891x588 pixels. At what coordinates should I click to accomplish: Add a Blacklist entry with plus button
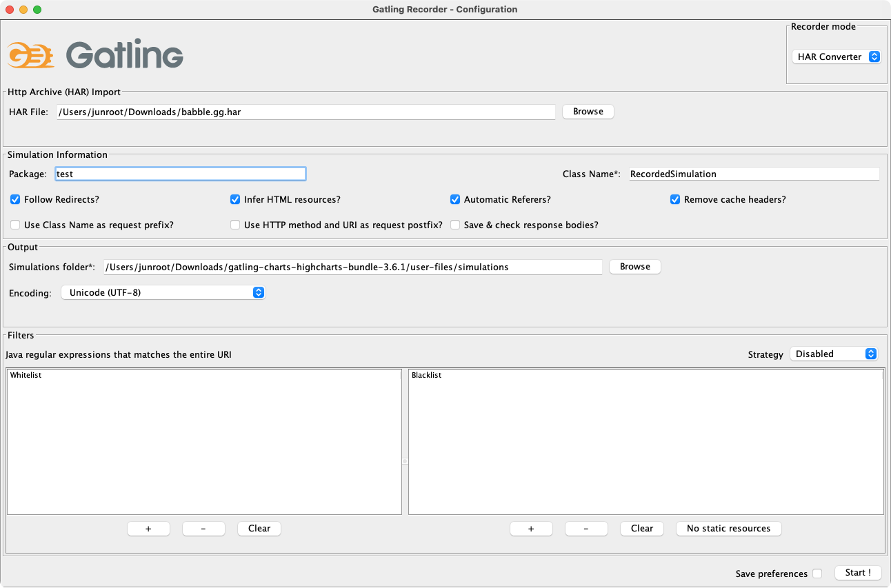click(531, 529)
